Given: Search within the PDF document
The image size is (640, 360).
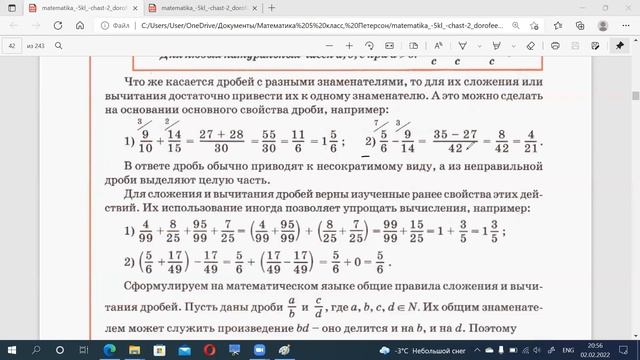Looking at the screenshot, I should [58, 46].
